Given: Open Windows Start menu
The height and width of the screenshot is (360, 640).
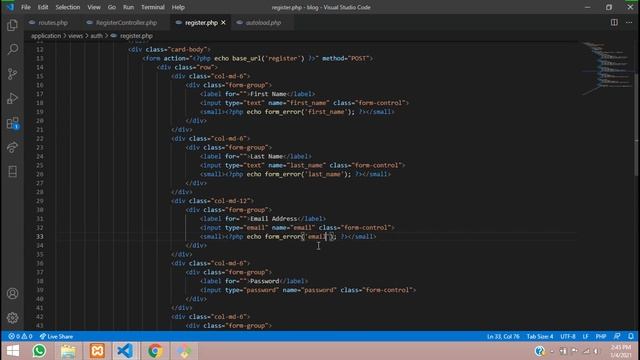Looking at the screenshot, I should [13, 351].
